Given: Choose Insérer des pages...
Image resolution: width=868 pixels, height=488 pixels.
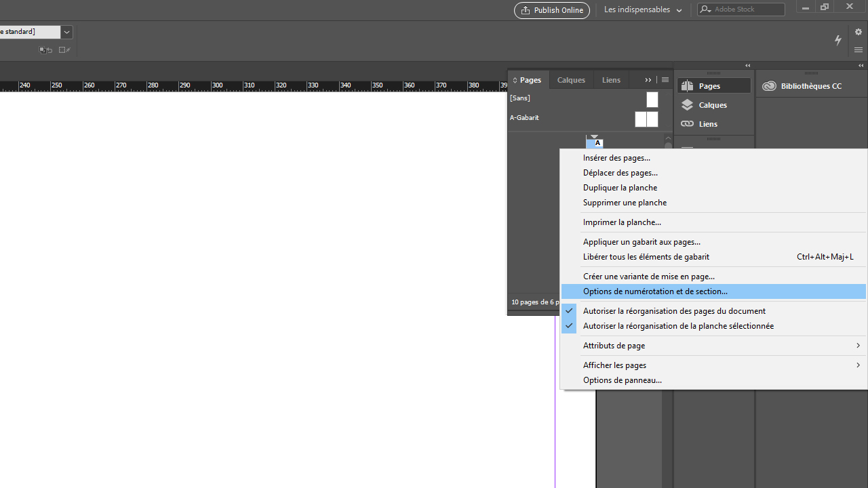Looking at the screenshot, I should pos(714,158).
